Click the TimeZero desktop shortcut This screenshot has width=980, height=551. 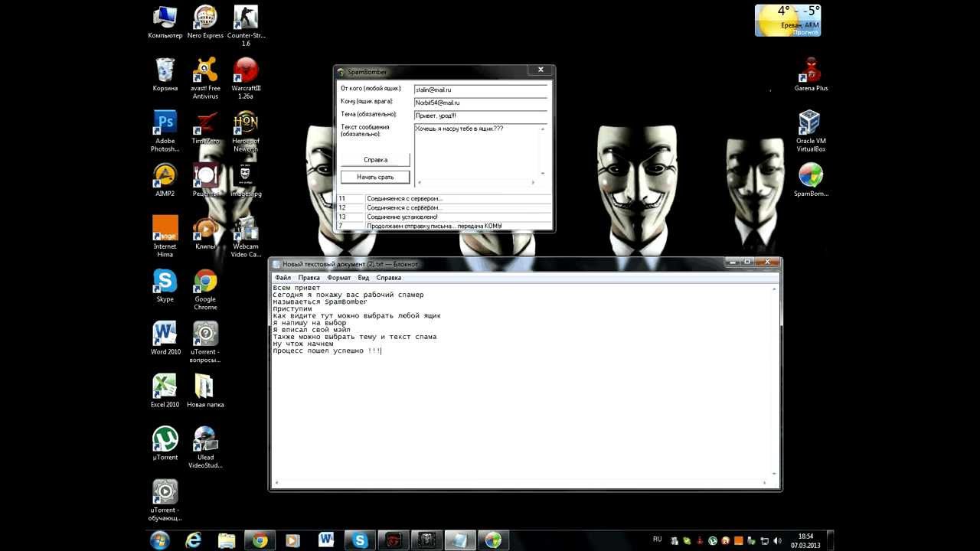(x=205, y=128)
